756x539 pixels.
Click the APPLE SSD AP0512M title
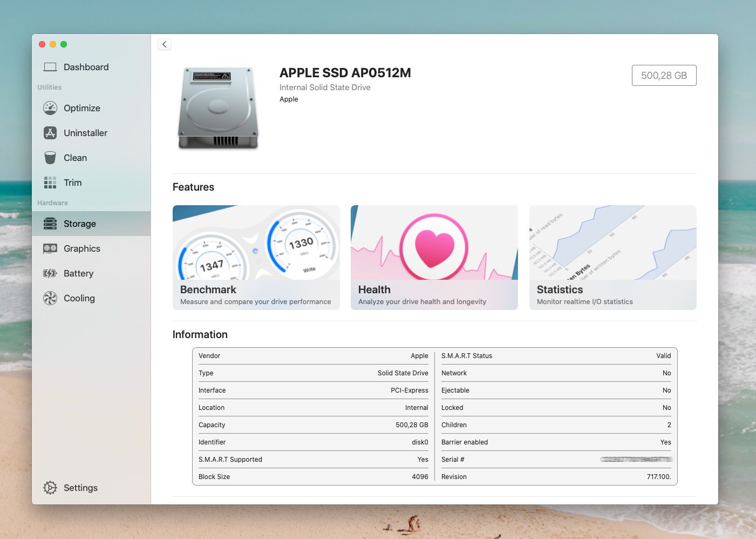345,73
